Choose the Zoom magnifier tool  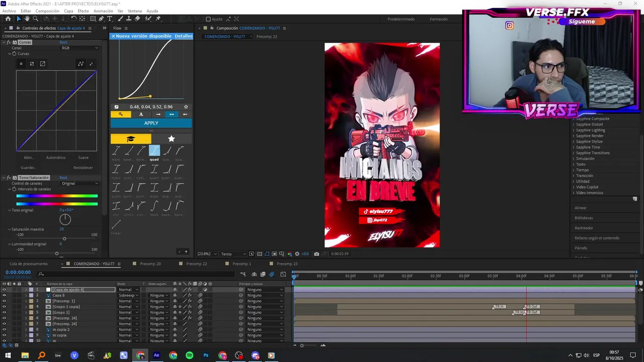(x=35, y=19)
